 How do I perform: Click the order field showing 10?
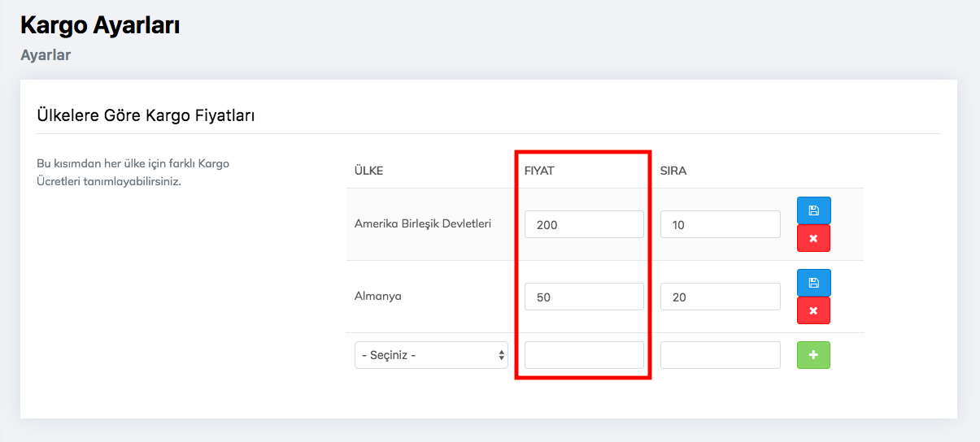click(720, 224)
